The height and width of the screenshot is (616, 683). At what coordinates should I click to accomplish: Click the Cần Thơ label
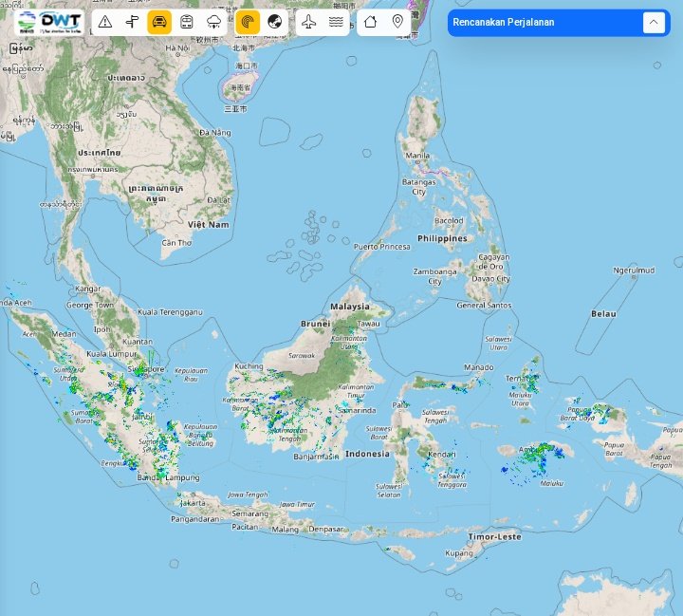point(176,243)
